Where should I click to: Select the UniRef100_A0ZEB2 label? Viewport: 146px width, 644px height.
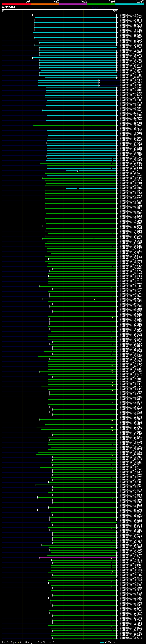pos(131,100)
